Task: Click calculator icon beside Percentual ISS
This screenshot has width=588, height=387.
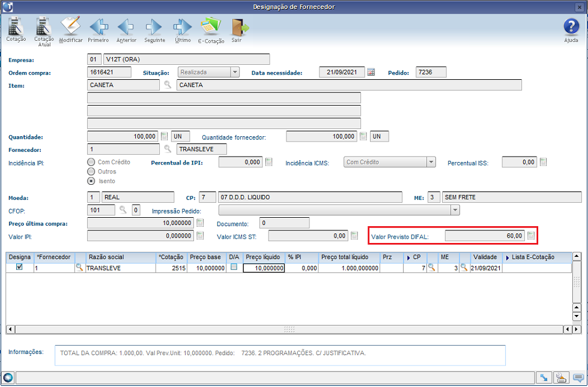Action: [544, 162]
